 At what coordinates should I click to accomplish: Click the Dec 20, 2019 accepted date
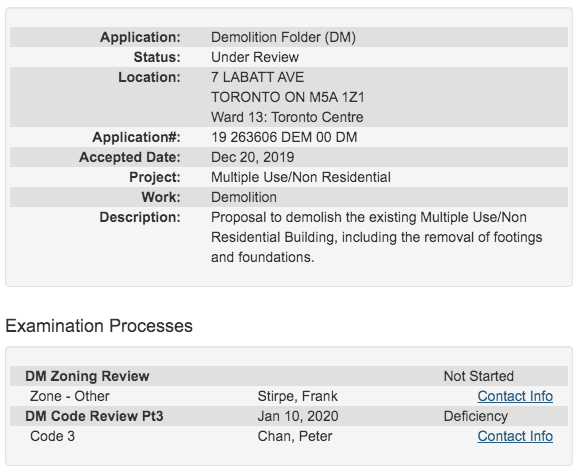tap(253, 157)
